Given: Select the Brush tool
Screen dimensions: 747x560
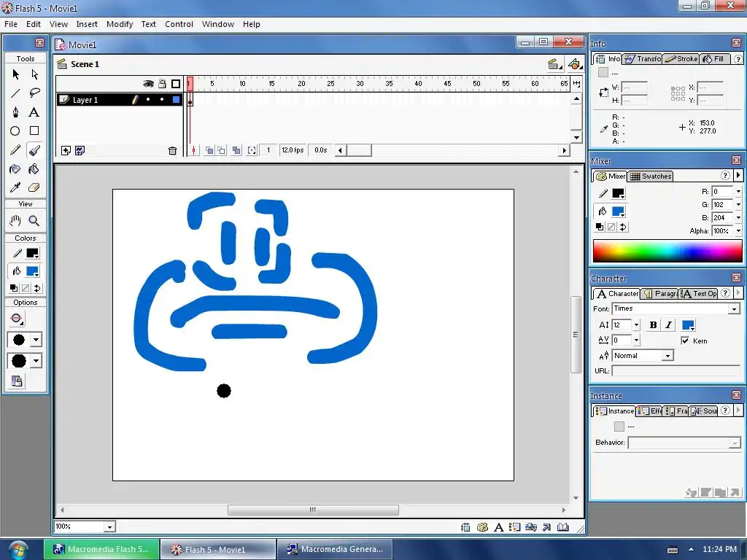Looking at the screenshot, I should click(34, 150).
